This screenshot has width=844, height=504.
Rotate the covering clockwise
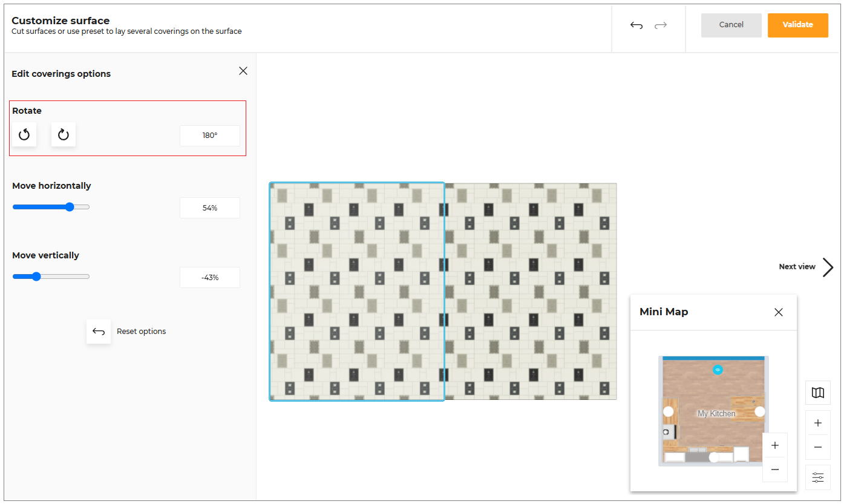click(64, 134)
